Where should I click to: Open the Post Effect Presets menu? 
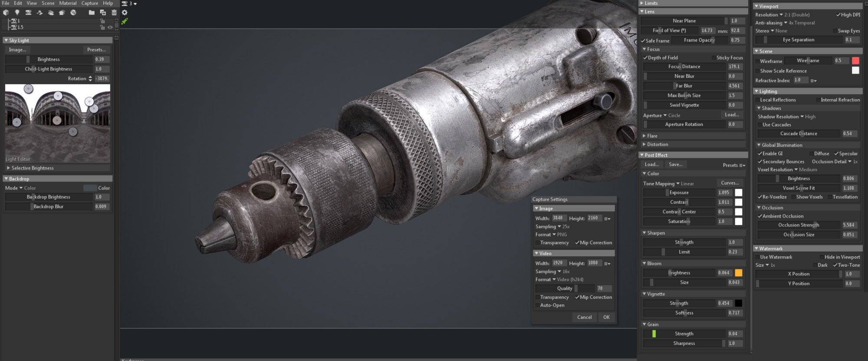[x=734, y=165]
